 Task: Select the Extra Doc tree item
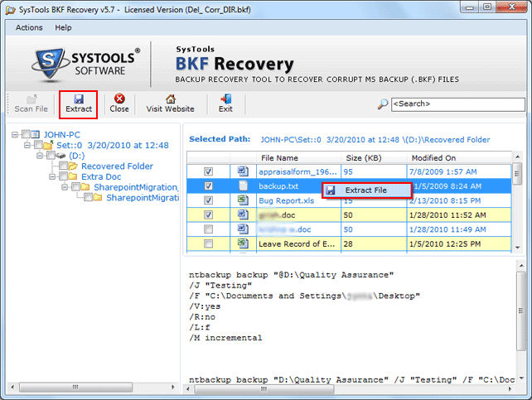tap(101, 176)
